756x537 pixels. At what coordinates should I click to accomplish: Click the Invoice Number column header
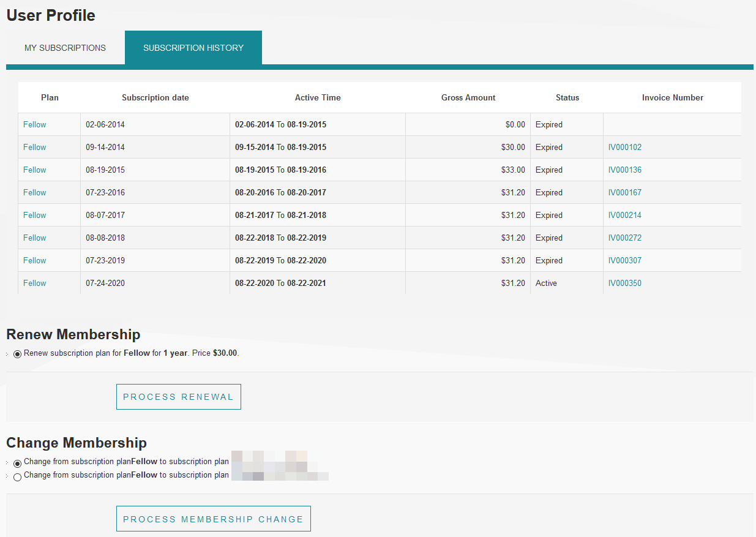coord(673,97)
